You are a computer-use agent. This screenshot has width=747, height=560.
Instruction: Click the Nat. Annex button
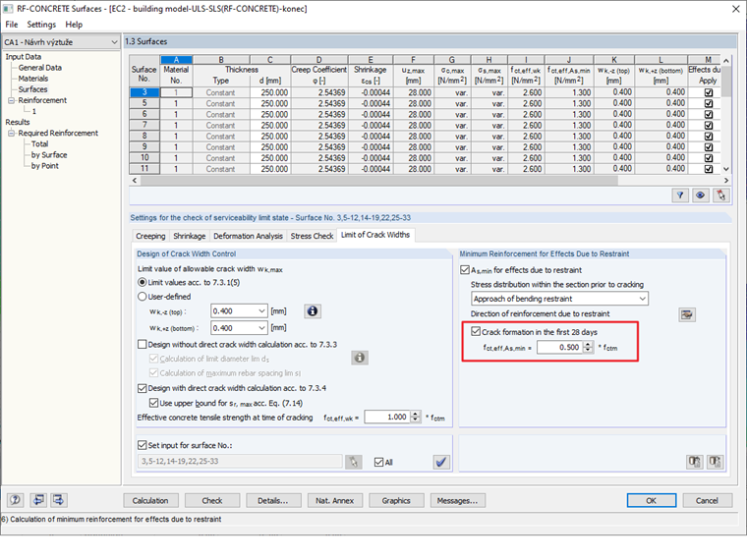pyautogui.click(x=335, y=500)
